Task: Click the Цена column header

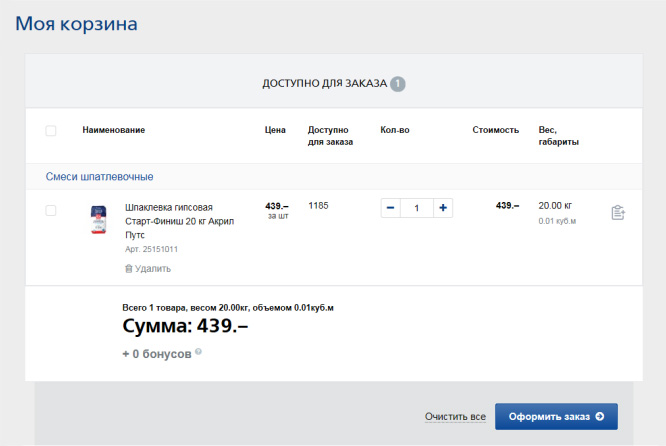Action: pyautogui.click(x=275, y=130)
